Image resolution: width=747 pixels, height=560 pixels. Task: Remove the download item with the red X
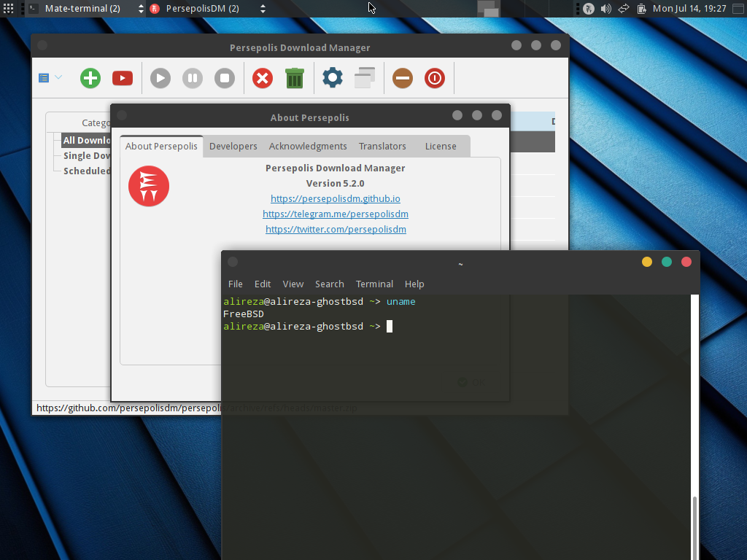[263, 78]
